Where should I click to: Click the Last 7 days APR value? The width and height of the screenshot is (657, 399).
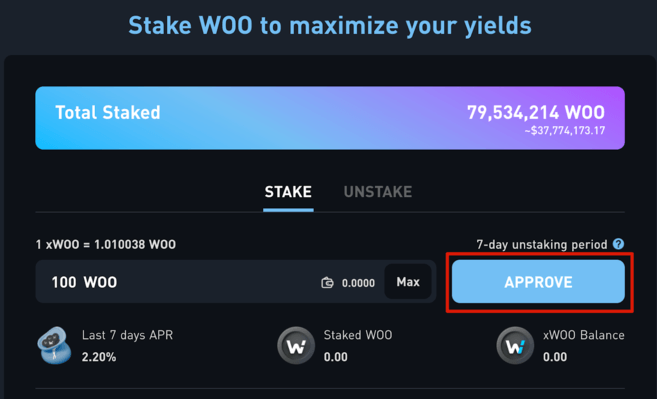[99, 357]
